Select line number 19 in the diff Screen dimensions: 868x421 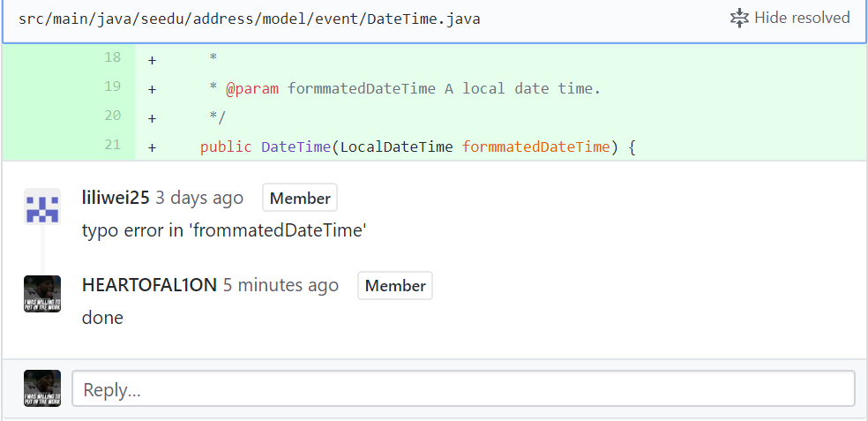pos(112,86)
